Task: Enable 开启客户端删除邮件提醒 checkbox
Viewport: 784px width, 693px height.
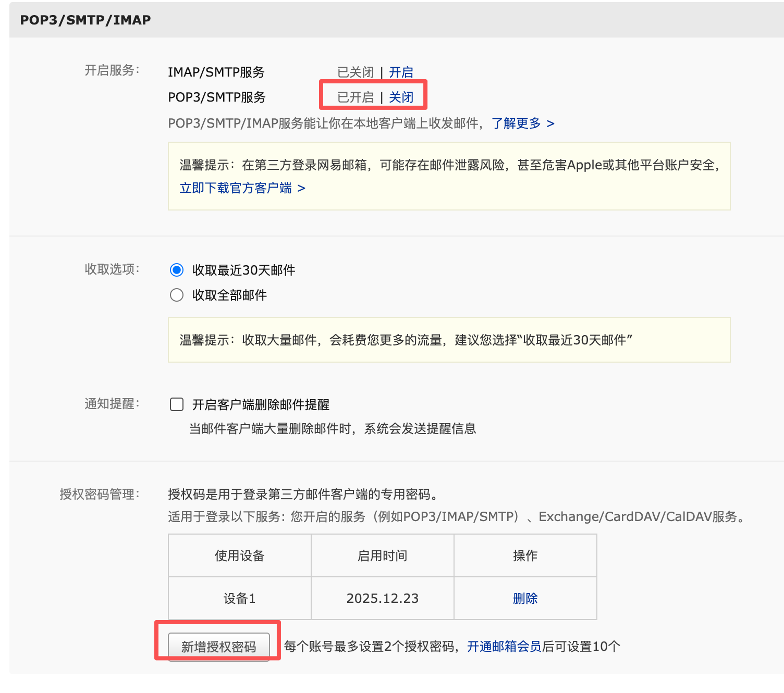Action: tap(176, 404)
